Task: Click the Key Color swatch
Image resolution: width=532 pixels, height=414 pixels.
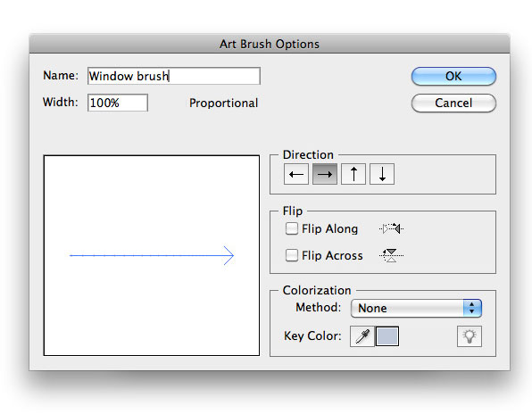Action: coord(387,336)
